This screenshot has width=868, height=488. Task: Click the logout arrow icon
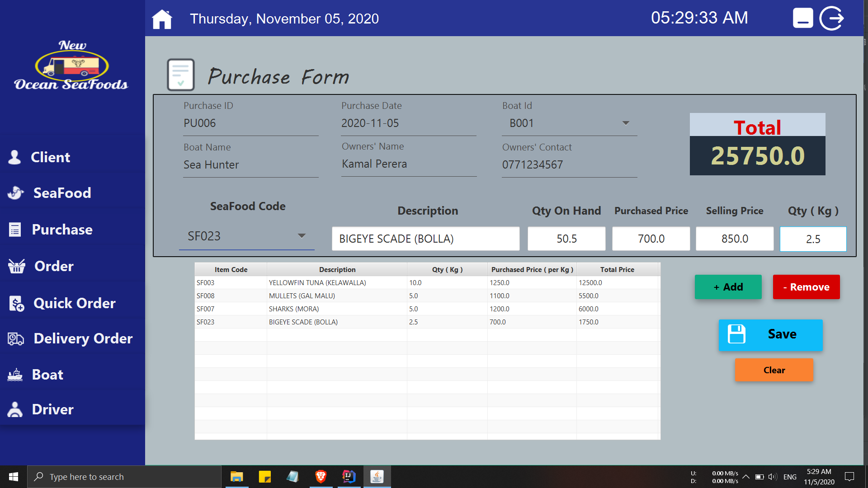(x=832, y=19)
